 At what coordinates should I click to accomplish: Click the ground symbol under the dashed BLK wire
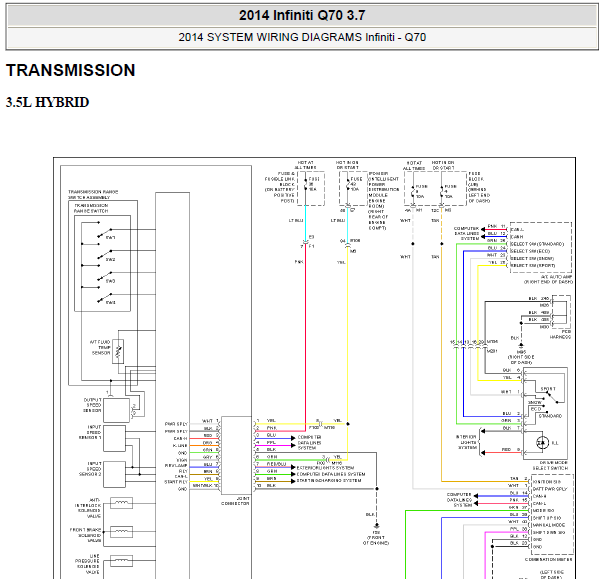tap(376, 526)
